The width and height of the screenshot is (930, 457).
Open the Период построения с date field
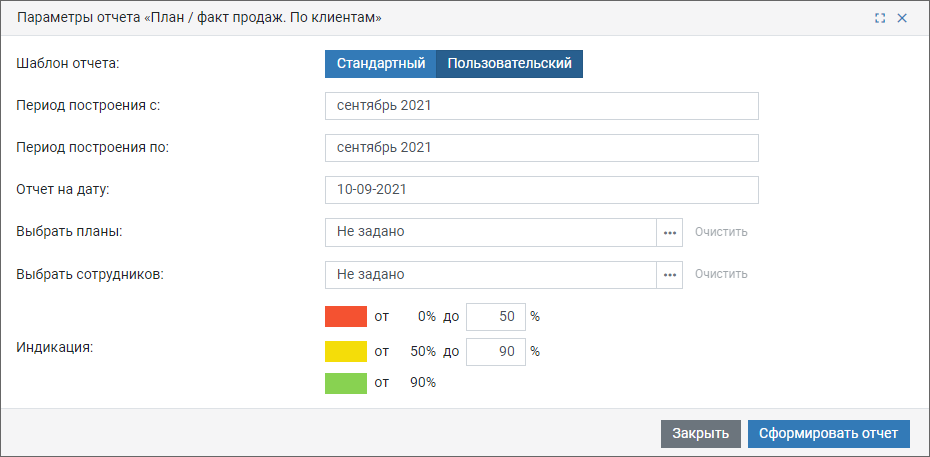541,106
